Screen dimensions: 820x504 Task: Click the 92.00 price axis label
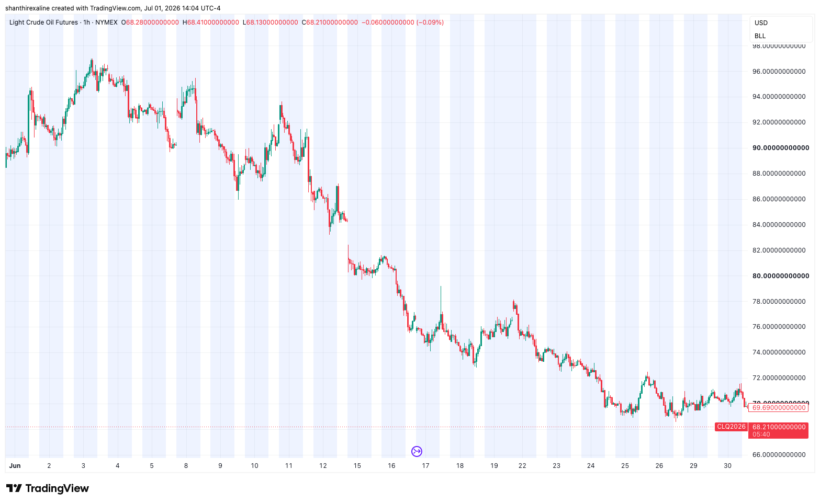[779, 122]
